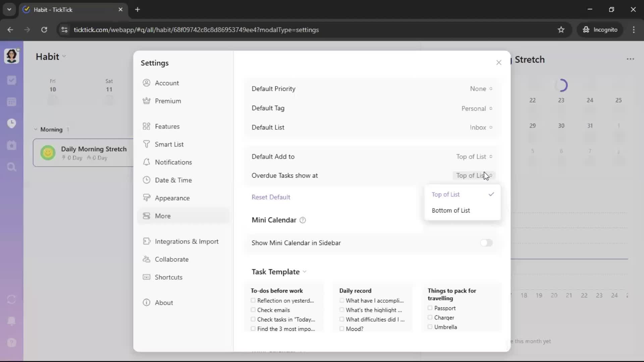Click the search icon in left sidebar

[x=12, y=167]
